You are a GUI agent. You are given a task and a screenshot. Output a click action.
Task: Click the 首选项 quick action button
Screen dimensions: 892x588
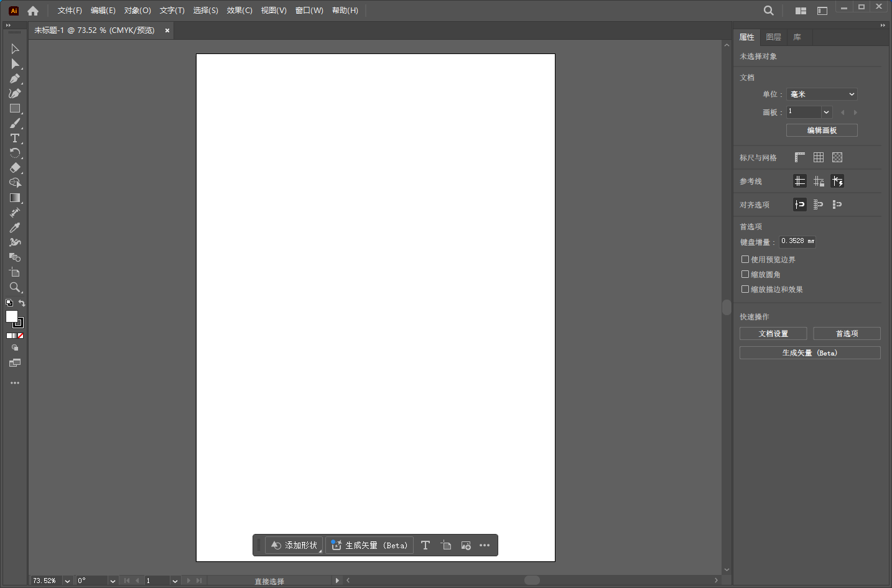point(847,333)
